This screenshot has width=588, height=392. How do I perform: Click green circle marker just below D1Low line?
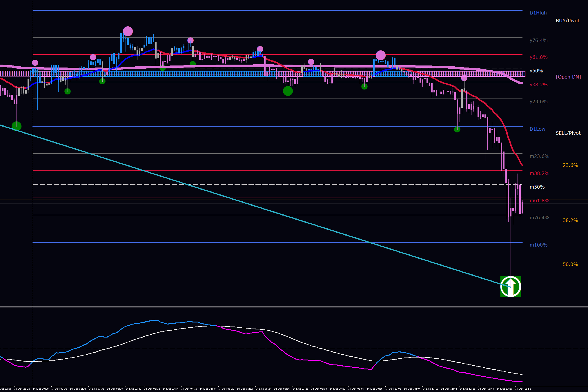click(x=457, y=130)
